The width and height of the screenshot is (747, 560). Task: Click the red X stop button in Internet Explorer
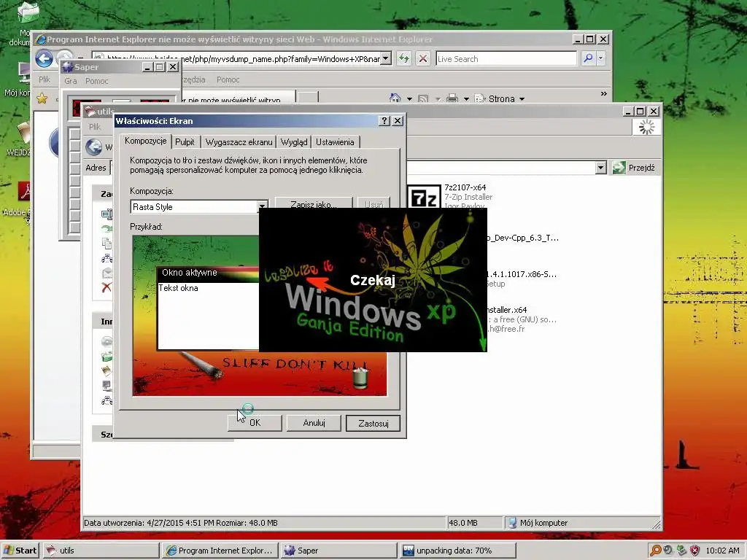click(x=422, y=58)
